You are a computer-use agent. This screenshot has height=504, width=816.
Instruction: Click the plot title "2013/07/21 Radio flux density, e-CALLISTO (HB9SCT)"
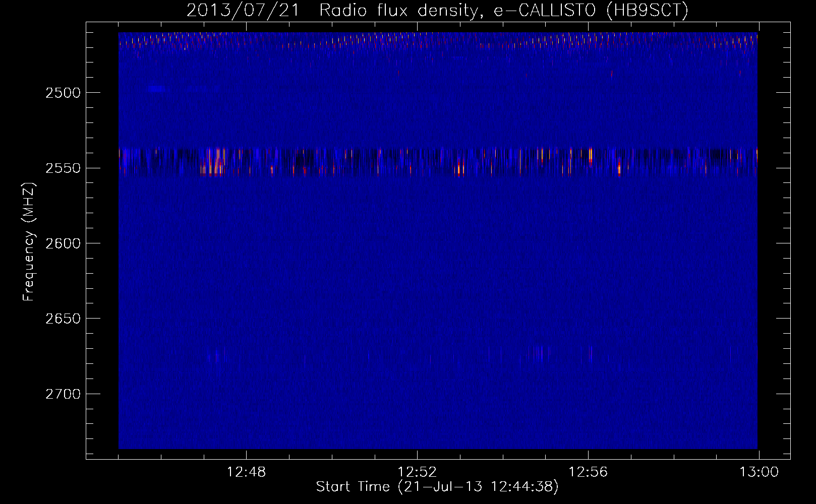click(437, 11)
